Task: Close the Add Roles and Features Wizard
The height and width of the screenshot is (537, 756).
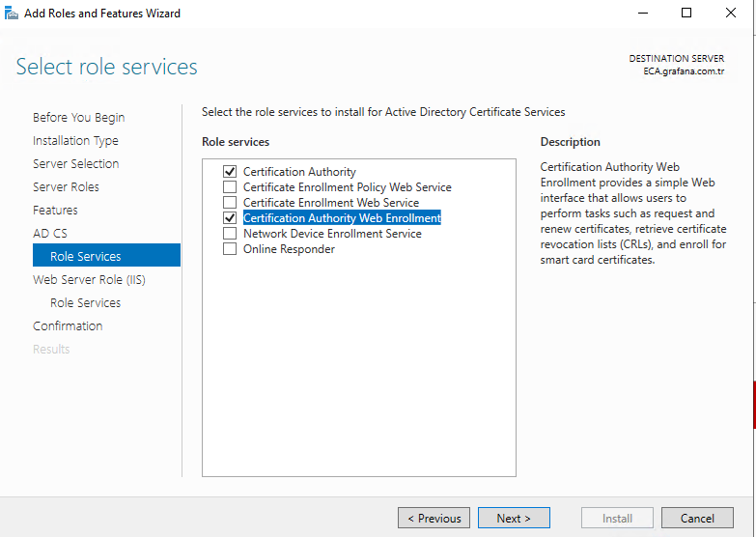Action: pyautogui.click(x=731, y=13)
